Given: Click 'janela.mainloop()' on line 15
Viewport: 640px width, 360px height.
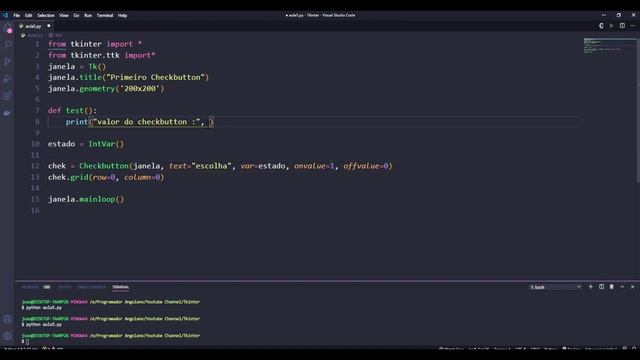Looking at the screenshot, I should pyautogui.click(x=86, y=199).
